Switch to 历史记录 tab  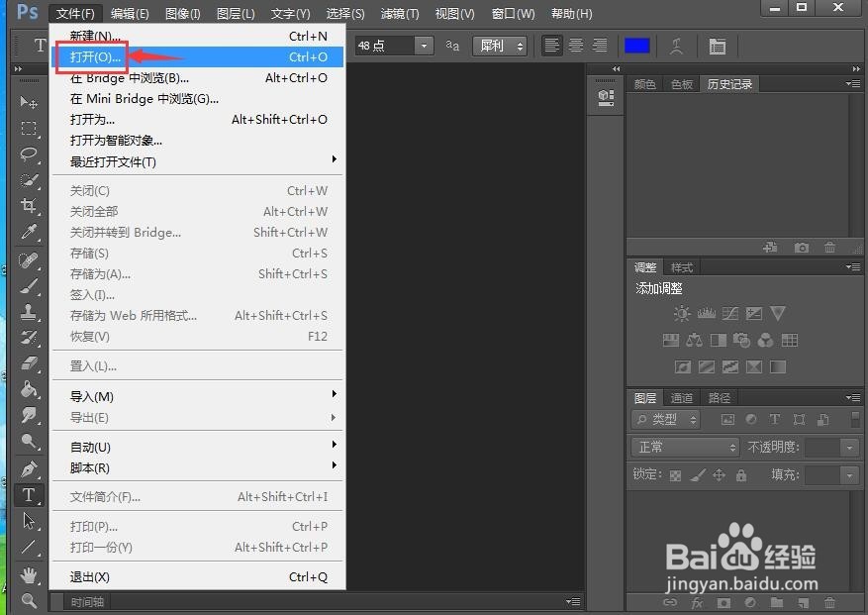click(x=729, y=84)
